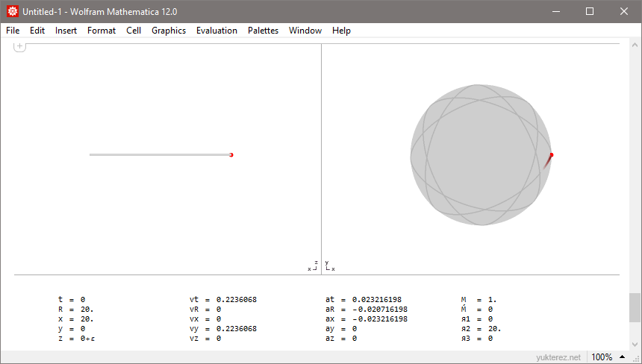Screen dimensions: 642x364
Task: Open the Palettes menu
Action: [x=263, y=31]
